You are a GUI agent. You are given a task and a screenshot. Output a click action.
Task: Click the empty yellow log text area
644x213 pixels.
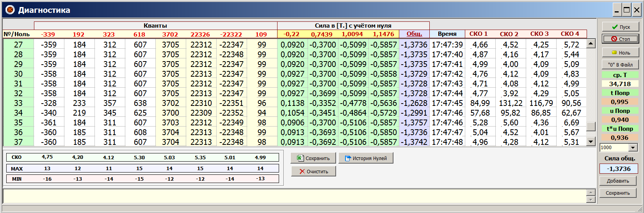pos(293,196)
